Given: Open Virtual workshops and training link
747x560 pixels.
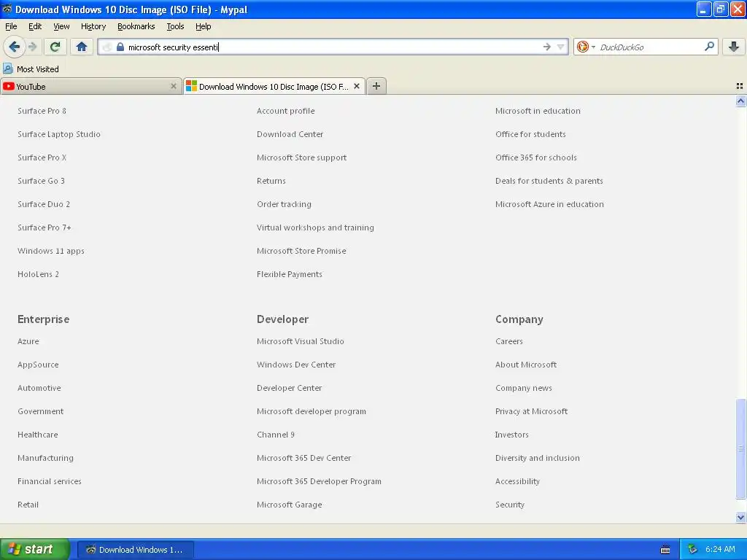Looking at the screenshot, I should 315,227.
